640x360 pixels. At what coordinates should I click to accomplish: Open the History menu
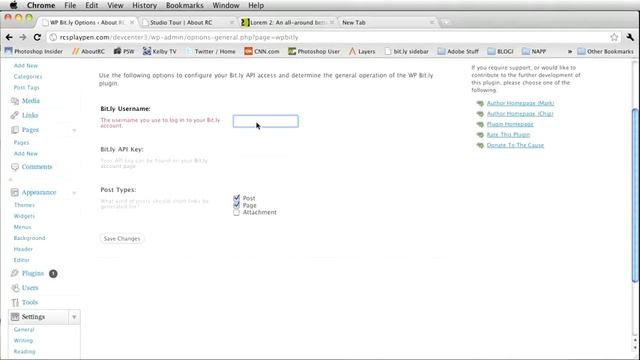coord(144,5)
